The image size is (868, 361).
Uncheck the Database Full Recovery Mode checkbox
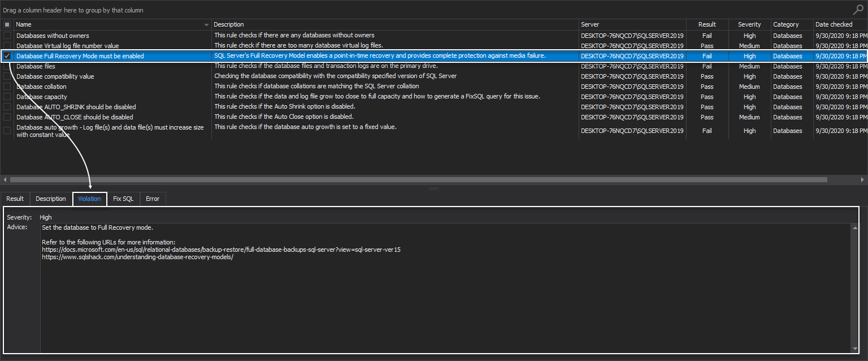(7, 55)
